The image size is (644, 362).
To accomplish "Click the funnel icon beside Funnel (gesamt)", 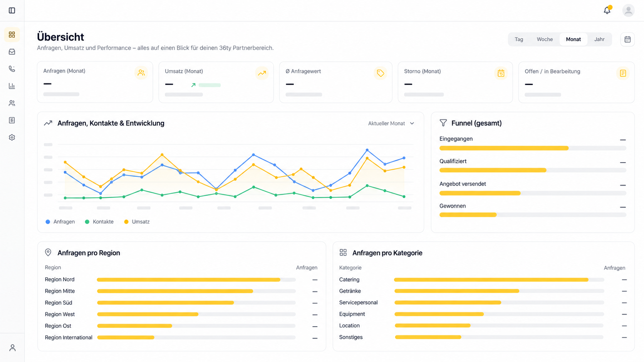I will [x=443, y=123].
